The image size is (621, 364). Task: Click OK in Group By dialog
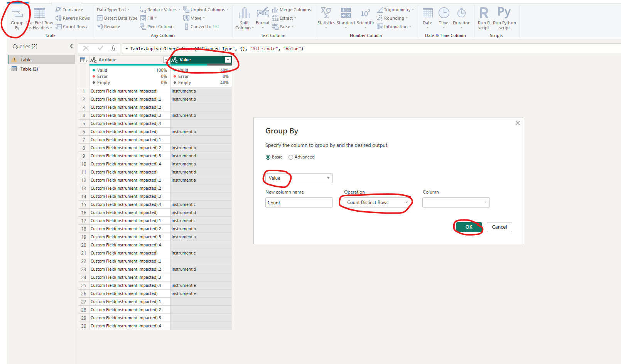coord(469,227)
